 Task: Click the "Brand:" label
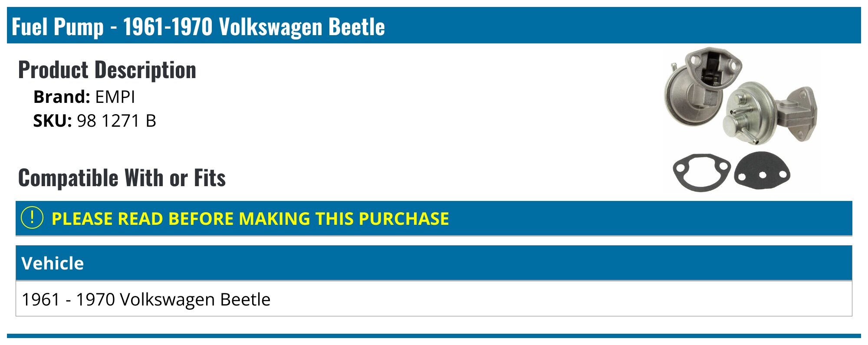coord(62,97)
